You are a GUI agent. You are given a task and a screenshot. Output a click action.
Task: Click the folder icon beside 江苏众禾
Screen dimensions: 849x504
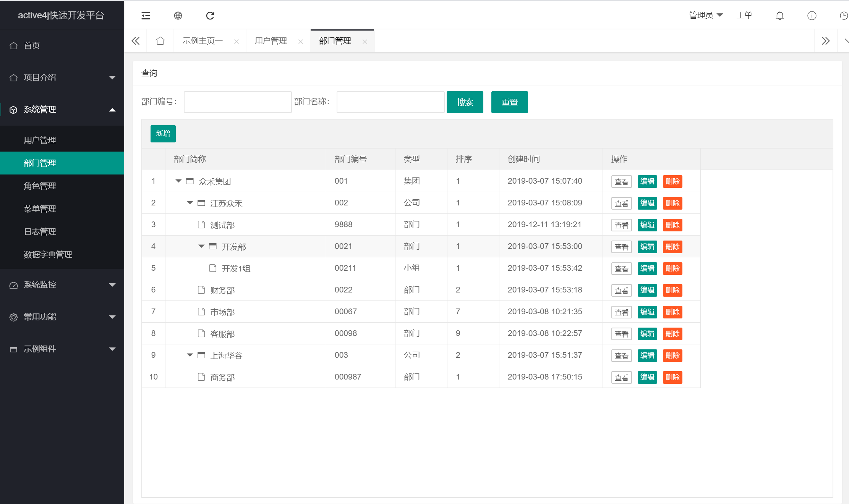(x=201, y=203)
